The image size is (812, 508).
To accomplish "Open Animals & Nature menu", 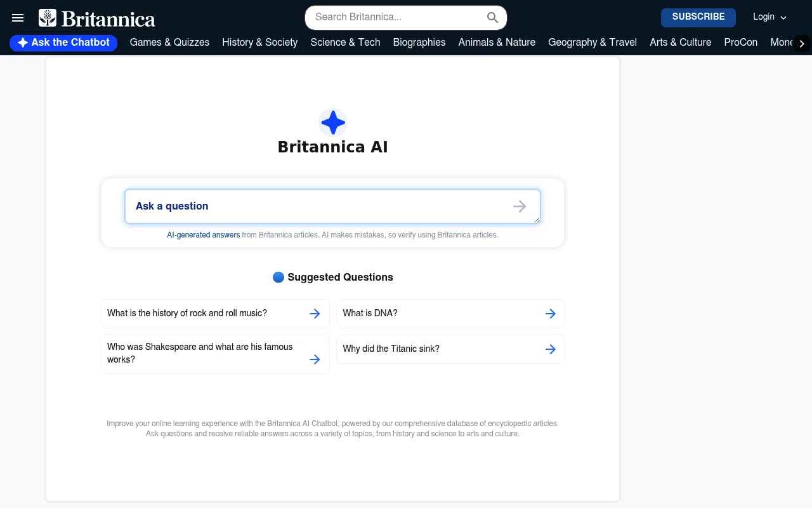I will 497,43.
